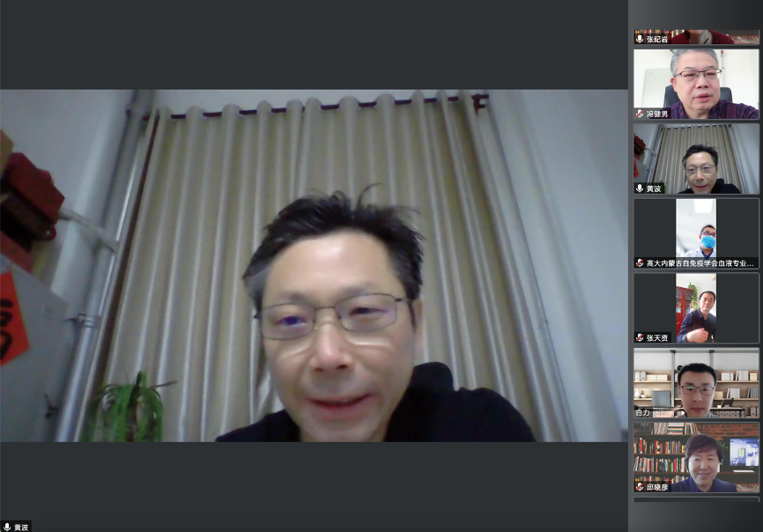
Task: Click the name label 高大内蒙古自免疫学会血液专业…
Action: [x=700, y=263]
